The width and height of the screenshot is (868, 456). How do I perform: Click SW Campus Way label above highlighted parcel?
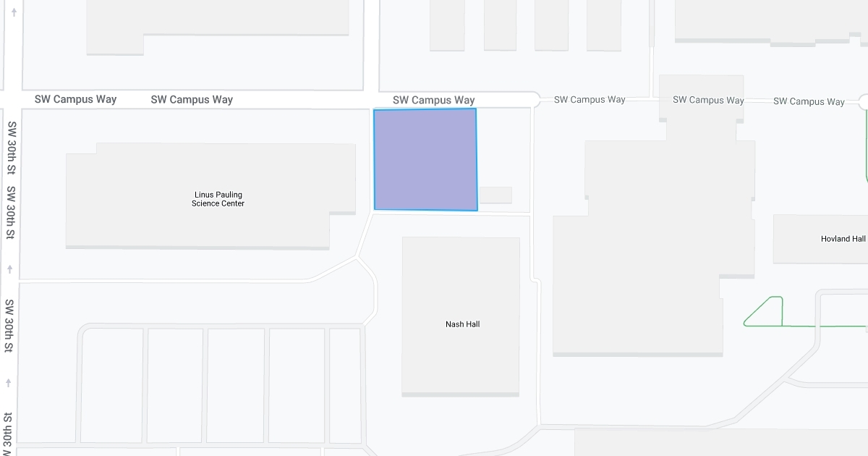433,101
